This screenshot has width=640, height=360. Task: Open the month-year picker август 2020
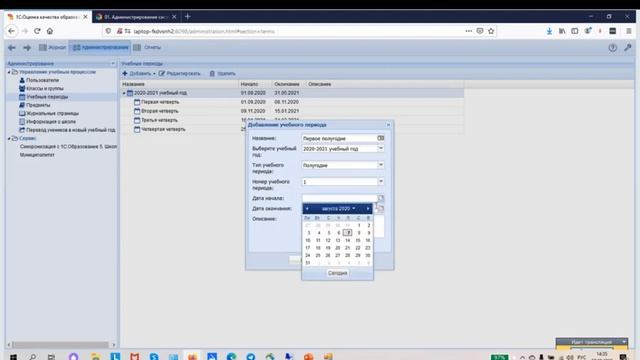pos(338,209)
